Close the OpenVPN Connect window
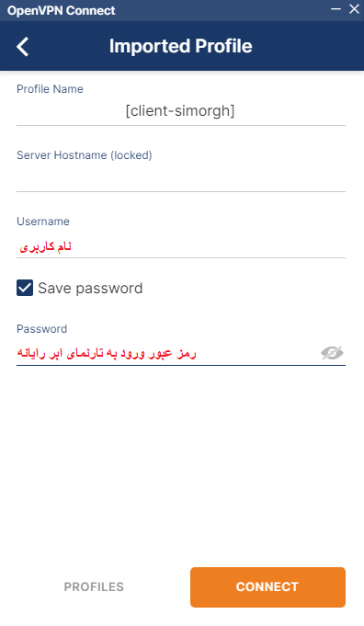 354,9
